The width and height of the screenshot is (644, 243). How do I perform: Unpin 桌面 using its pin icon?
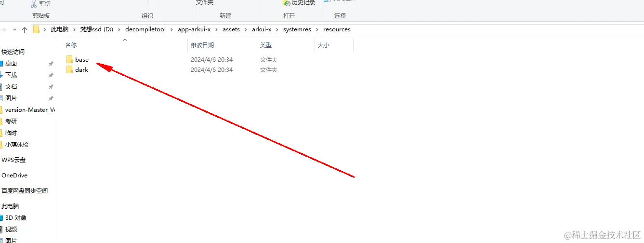click(x=51, y=64)
